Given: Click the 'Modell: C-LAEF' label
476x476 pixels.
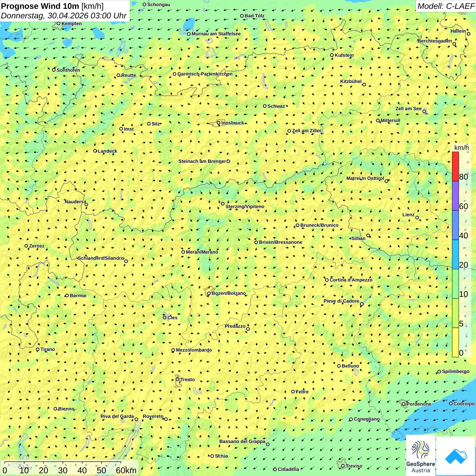Looking at the screenshot, I should pyautogui.click(x=446, y=6).
